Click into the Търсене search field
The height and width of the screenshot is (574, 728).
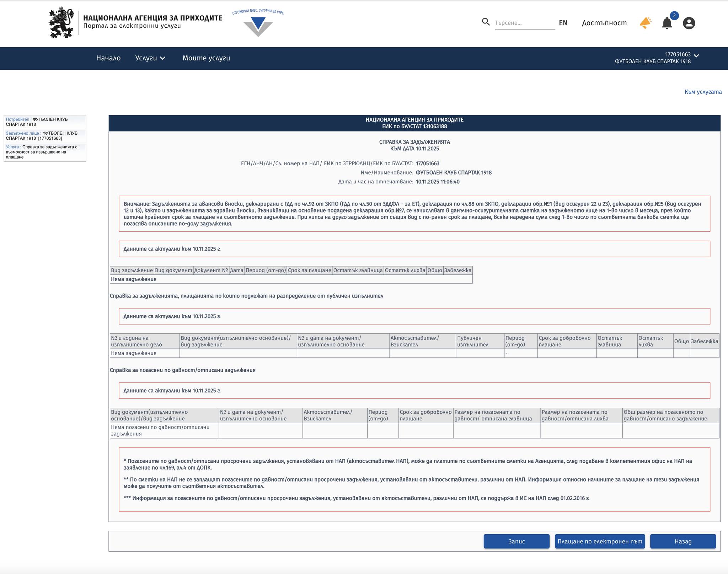(x=524, y=23)
